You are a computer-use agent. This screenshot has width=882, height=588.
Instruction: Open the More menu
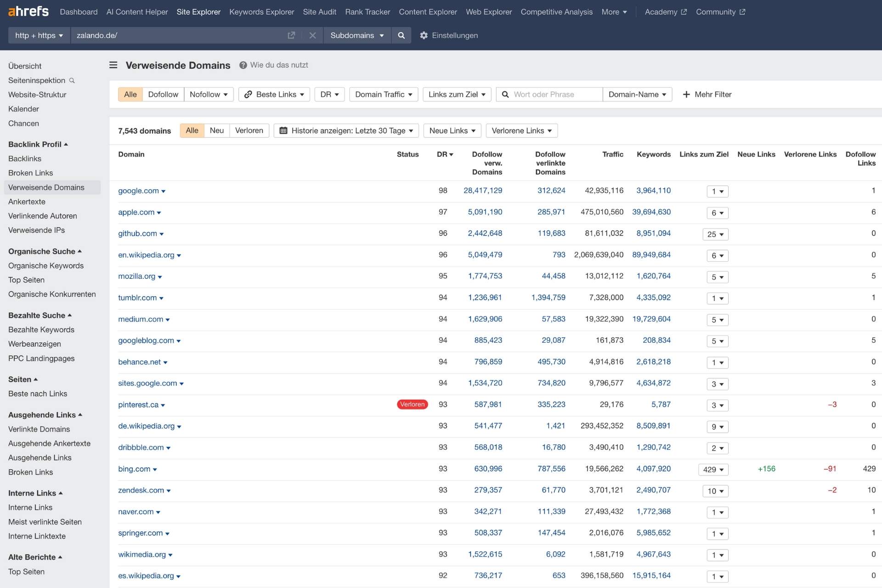tap(614, 12)
